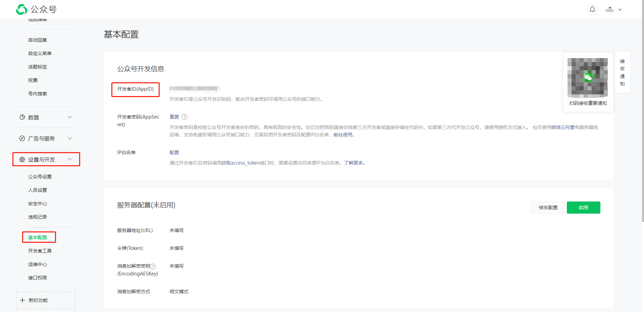The width and height of the screenshot is (644, 312).
Task: Click the 前往使用 link
Action: pos(343,135)
